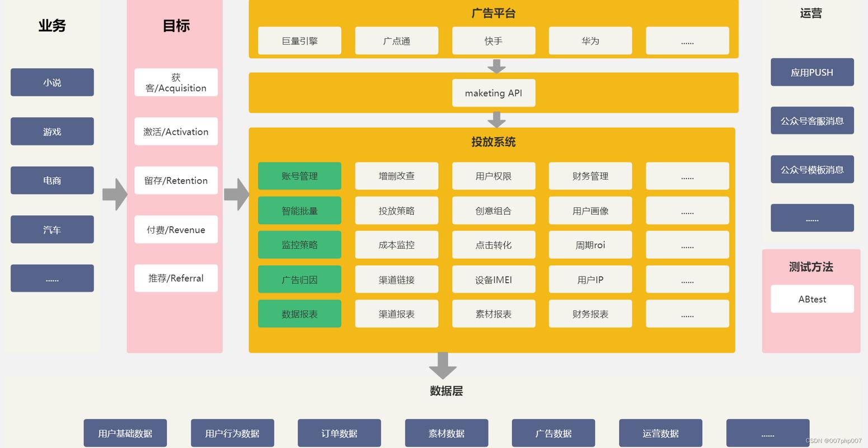The width and height of the screenshot is (868, 448).
Task: Click the 订单数据 data block
Action: 339,433
